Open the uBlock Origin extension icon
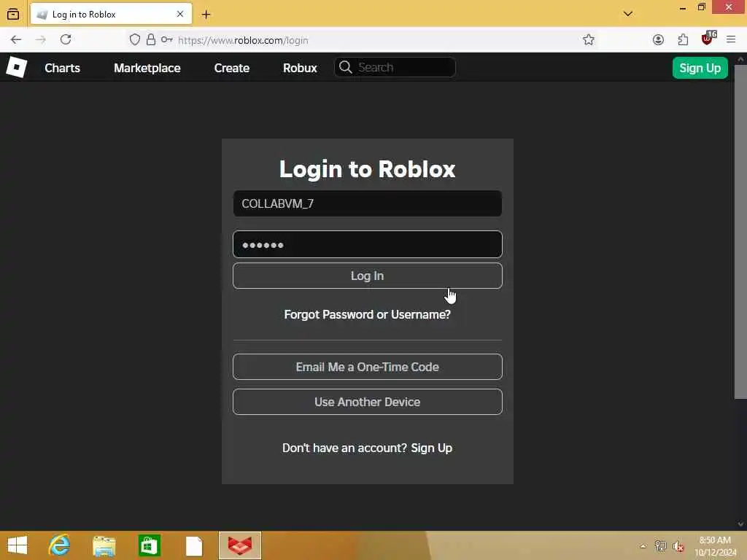This screenshot has width=747, height=560. [708, 39]
